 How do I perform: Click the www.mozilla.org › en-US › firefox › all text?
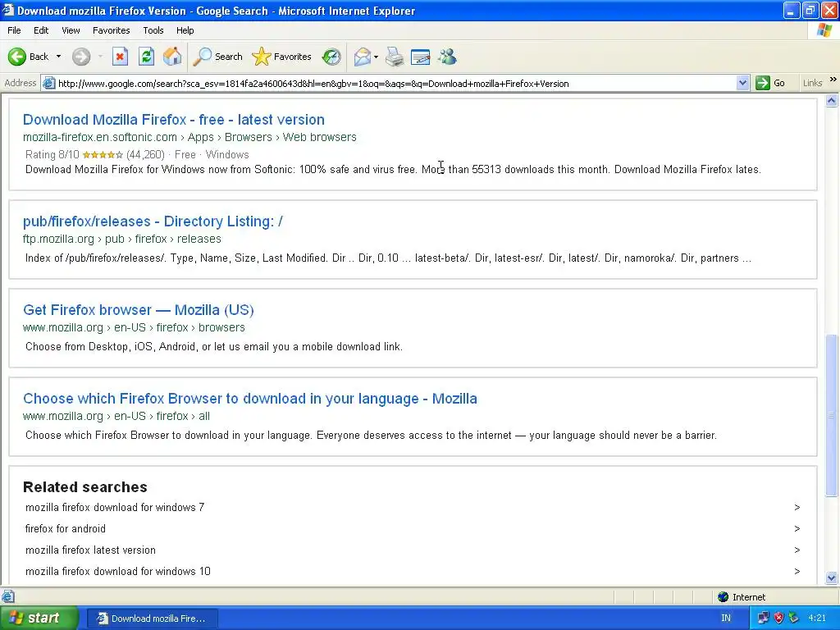(x=116, y=416)
